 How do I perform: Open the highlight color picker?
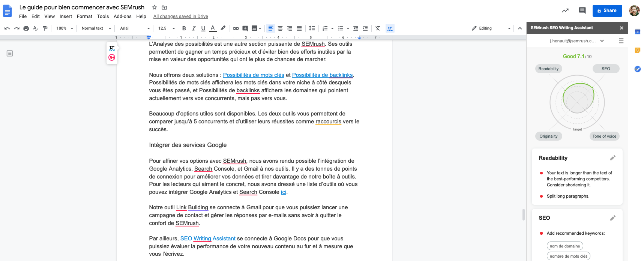point(223,28)
